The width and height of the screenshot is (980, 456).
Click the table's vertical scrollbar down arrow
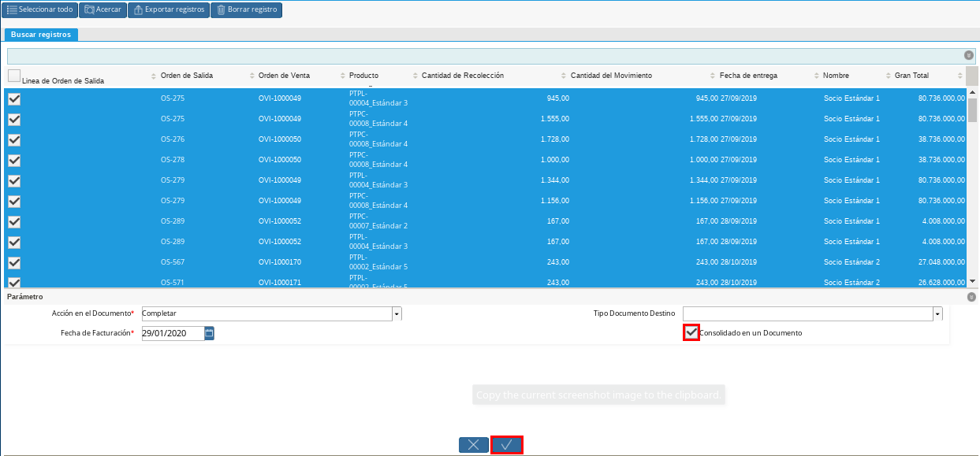click(972, 281)
